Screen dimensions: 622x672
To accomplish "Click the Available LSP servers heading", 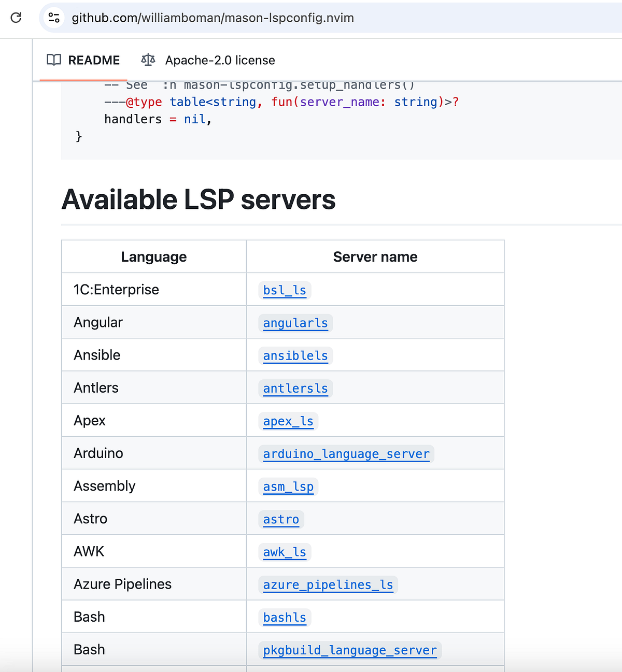I will point(199,200).
